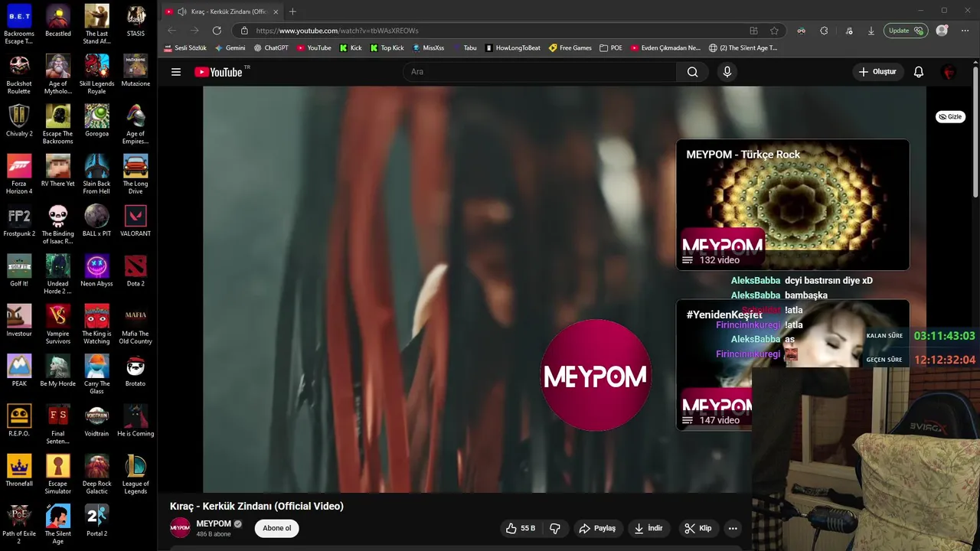
Task: Open MEYPOM channel avatar below video
Action: pyautogui.click(x=180, y=528)
